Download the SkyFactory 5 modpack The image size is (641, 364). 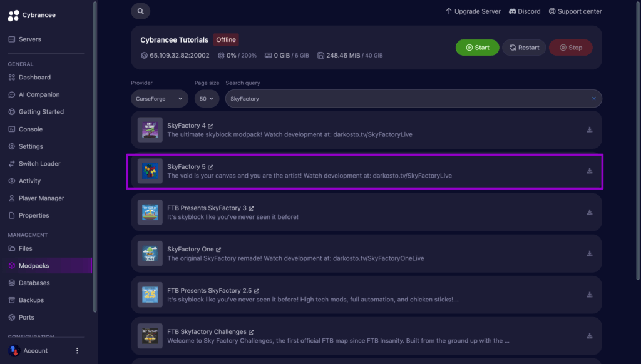point(589,171)
